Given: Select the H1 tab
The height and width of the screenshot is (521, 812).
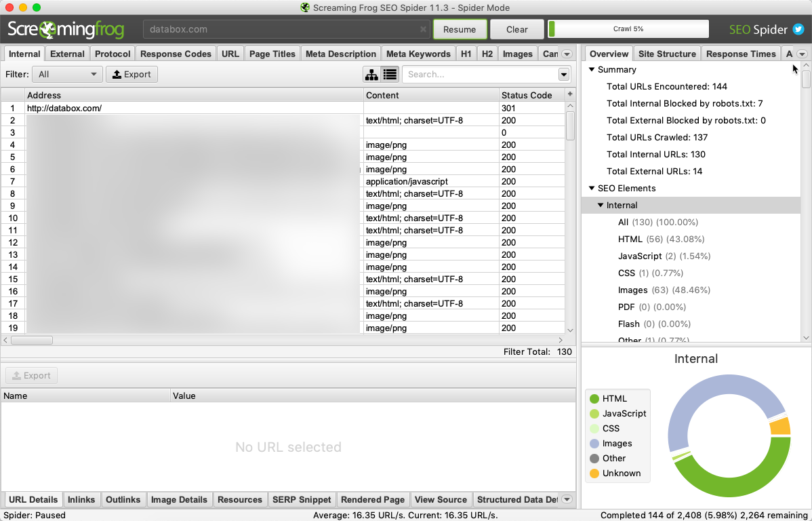Looking at the screenshot, I should click(466, 54).
